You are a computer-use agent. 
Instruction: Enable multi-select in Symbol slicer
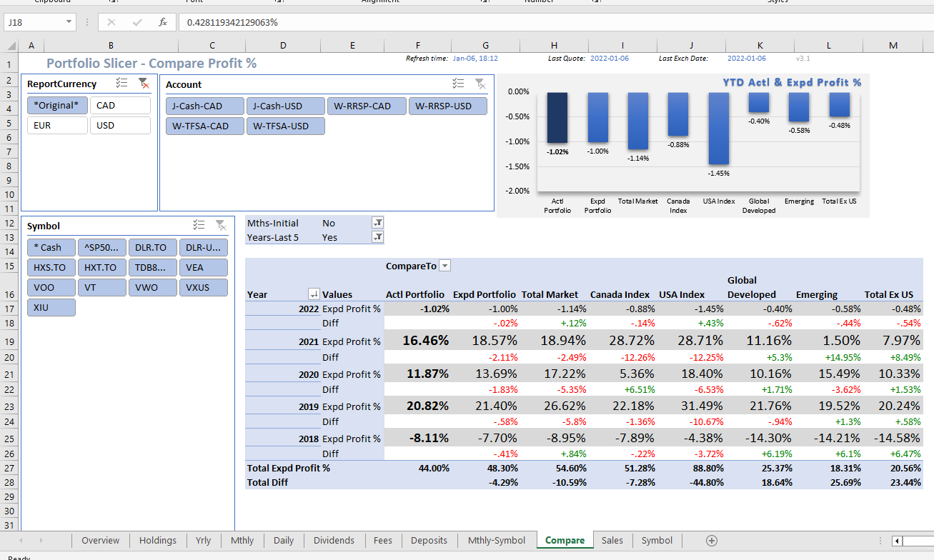tap(199, 225)
